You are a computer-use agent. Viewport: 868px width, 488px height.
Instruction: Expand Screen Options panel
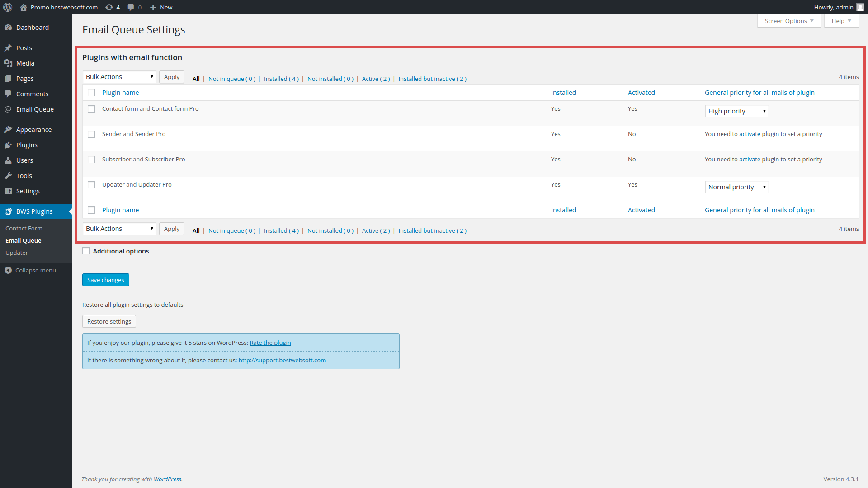tap(789, 21)
